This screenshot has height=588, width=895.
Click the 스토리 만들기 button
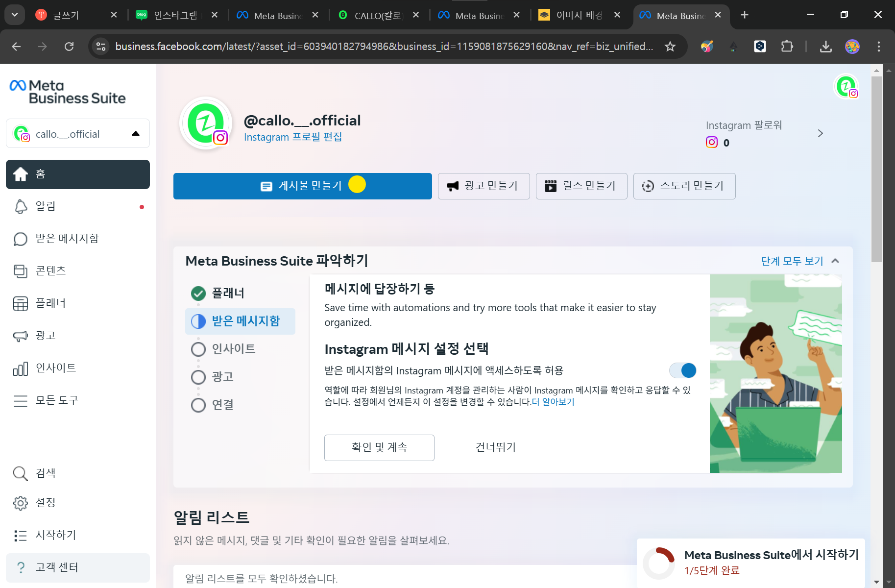pos(684,186)
